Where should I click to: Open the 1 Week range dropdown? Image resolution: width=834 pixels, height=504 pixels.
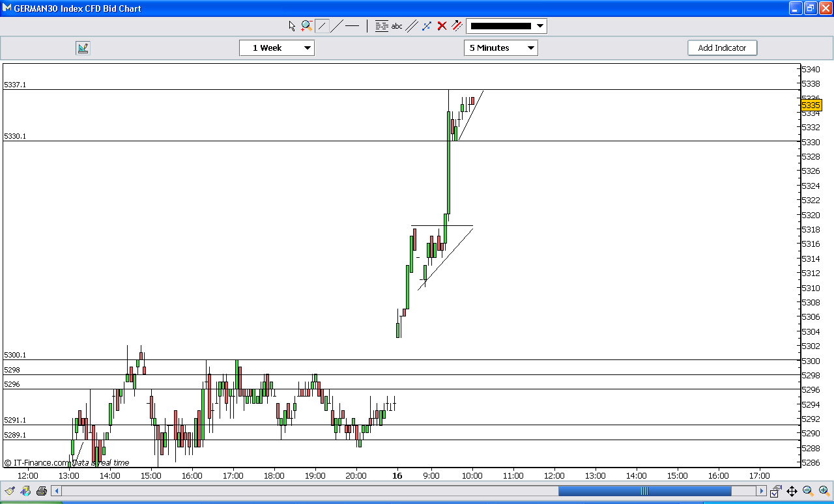(277, 48)
